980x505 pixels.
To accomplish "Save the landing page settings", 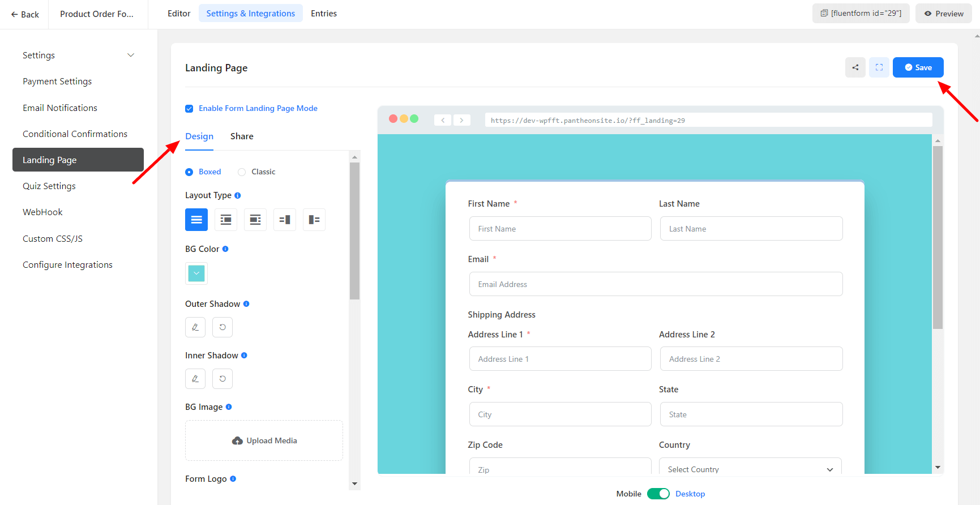I will pyautogui.click(x=918, y=67).
